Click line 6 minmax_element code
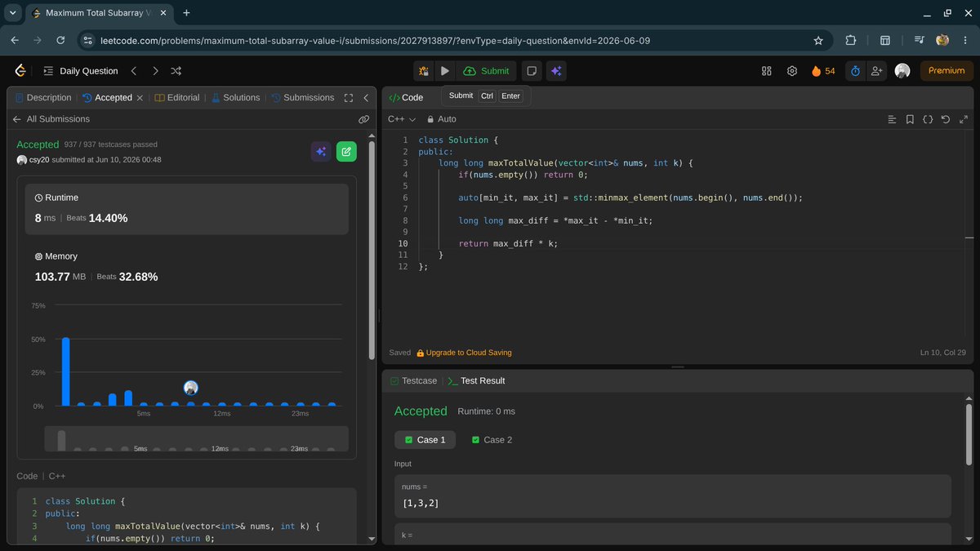980x551 pixels. 630,198
